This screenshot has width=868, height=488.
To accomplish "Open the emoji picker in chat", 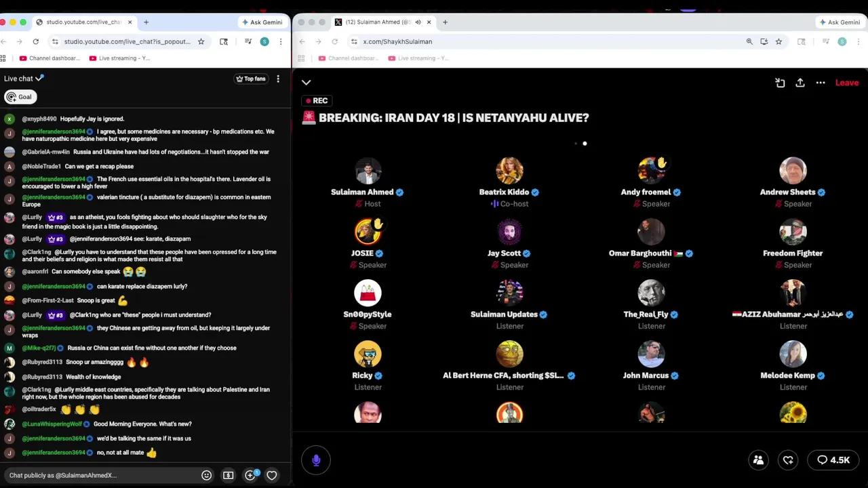I will point(206,475).
